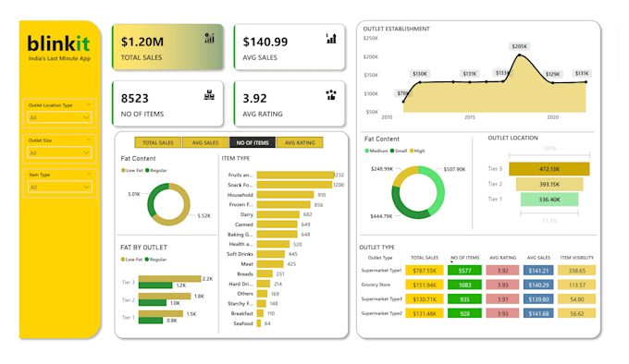This screenshot has width=629, height=364.
Task: Sort by the ITEM VISIBILITY column header
Action: pos(577,258)
